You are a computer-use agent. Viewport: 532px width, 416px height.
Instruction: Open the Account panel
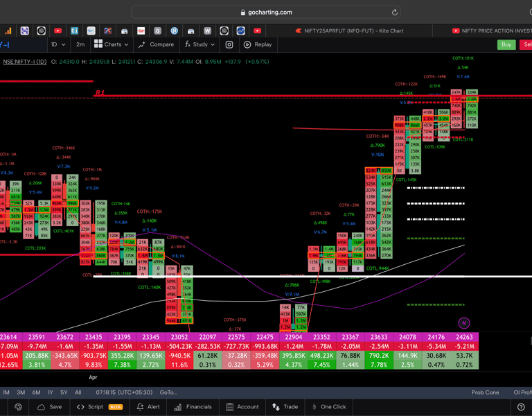tap(242, 407)
